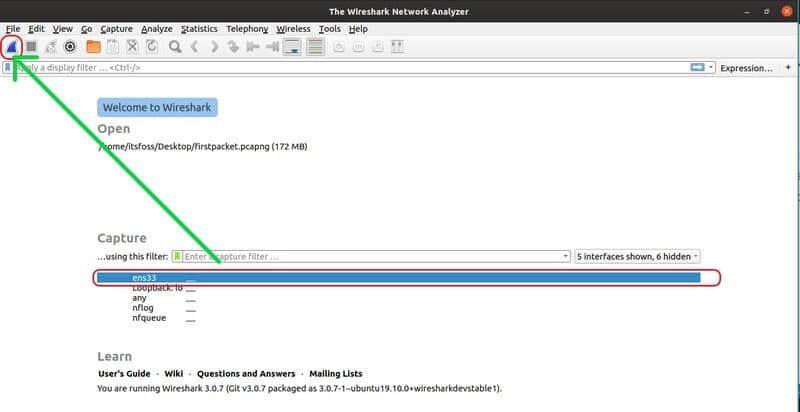Open the interfaces shown dropdown

coord(637,256)
